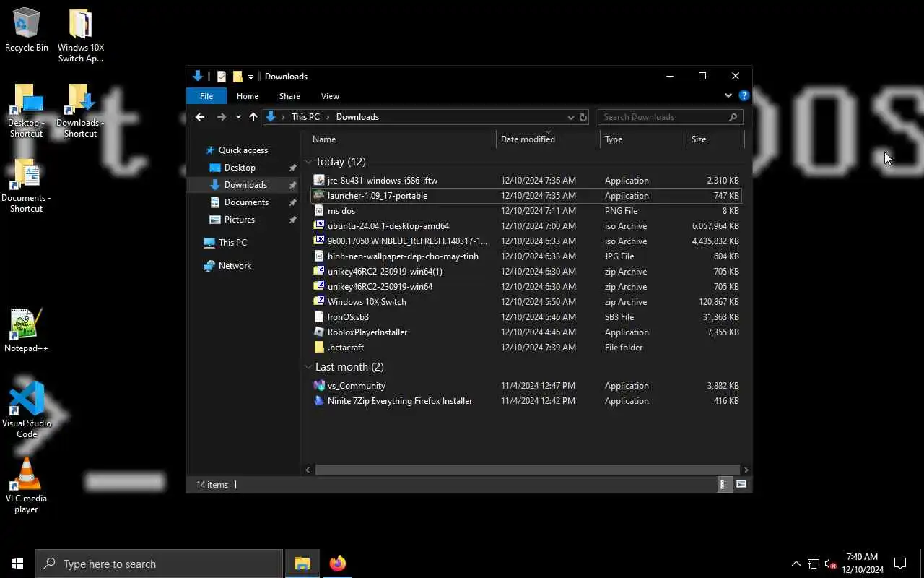Select the .betacraft folder
This screenshot has width=924, height=578.
pos(526,348)
